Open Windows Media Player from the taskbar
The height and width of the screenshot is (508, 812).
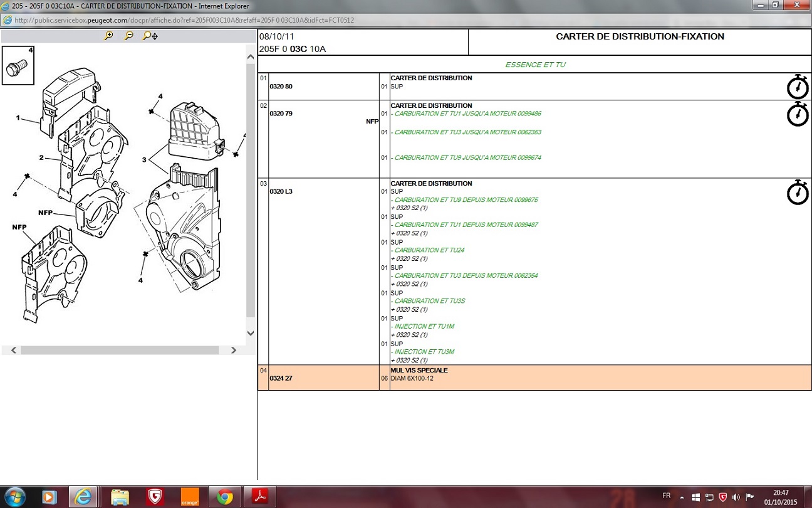pos(49,497)
